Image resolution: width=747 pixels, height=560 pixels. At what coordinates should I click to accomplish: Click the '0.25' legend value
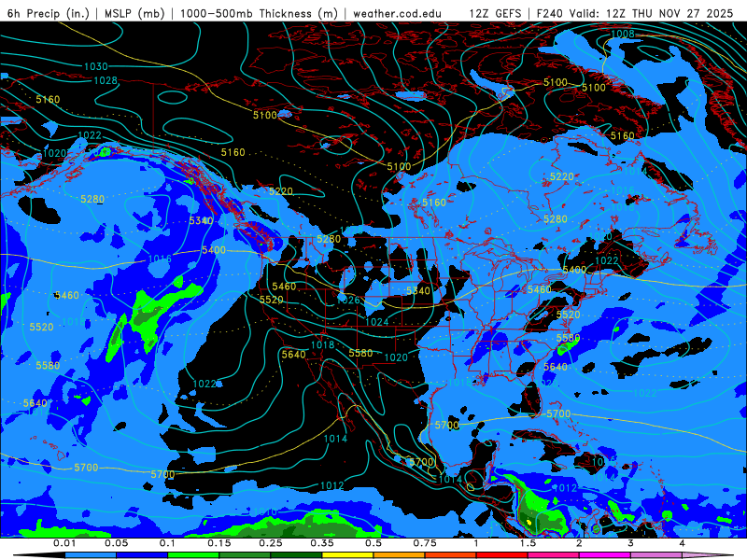click(x=271, y=543)
